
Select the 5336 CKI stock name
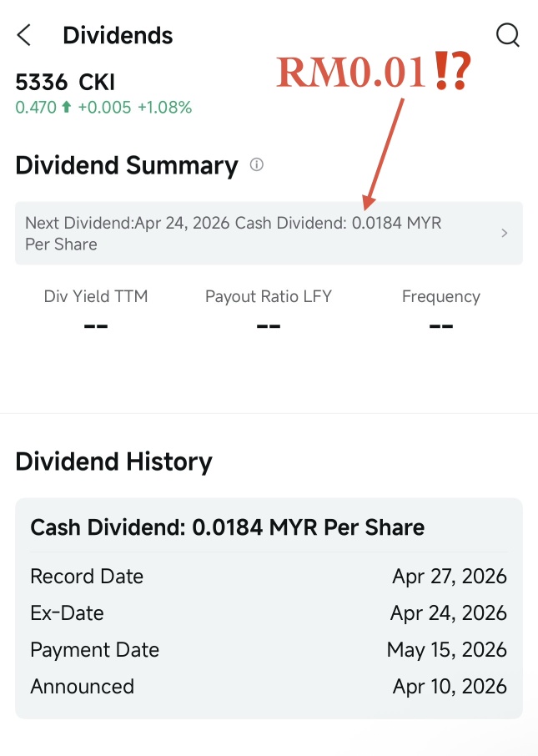coord(65,82)
